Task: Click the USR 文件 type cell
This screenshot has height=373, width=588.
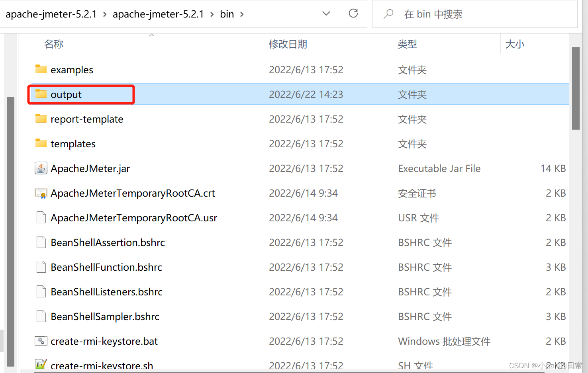Action: 419,218
